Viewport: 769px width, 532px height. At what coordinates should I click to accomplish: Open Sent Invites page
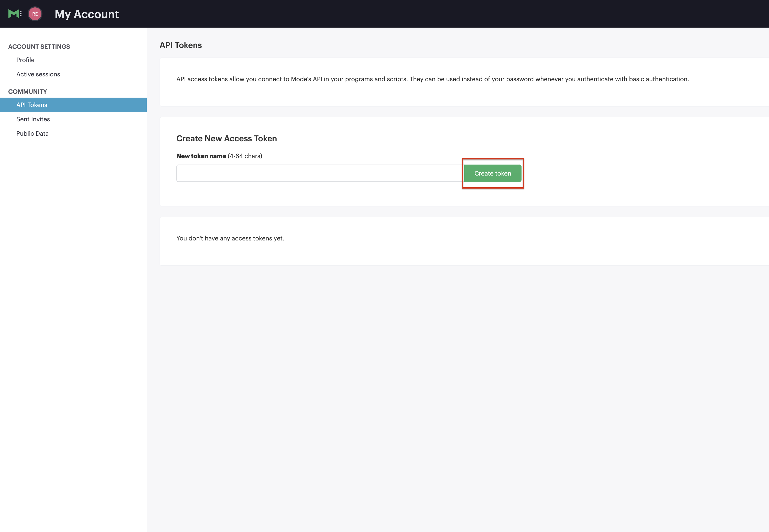(x=33, y=119)
